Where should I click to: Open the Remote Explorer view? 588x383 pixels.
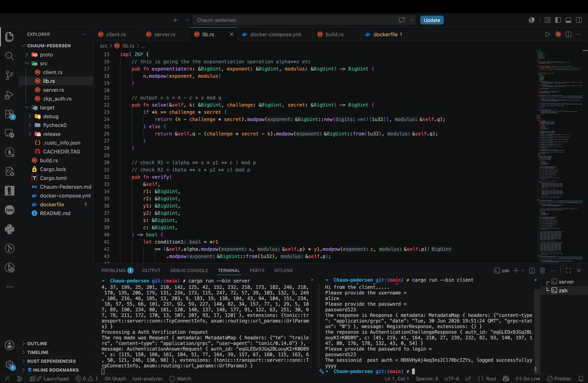coord(9,133)
